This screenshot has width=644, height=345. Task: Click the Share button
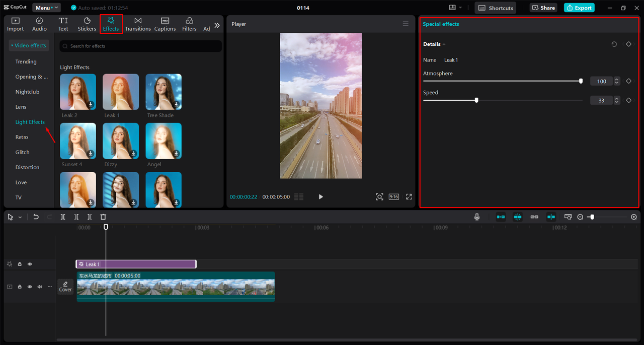543,8
